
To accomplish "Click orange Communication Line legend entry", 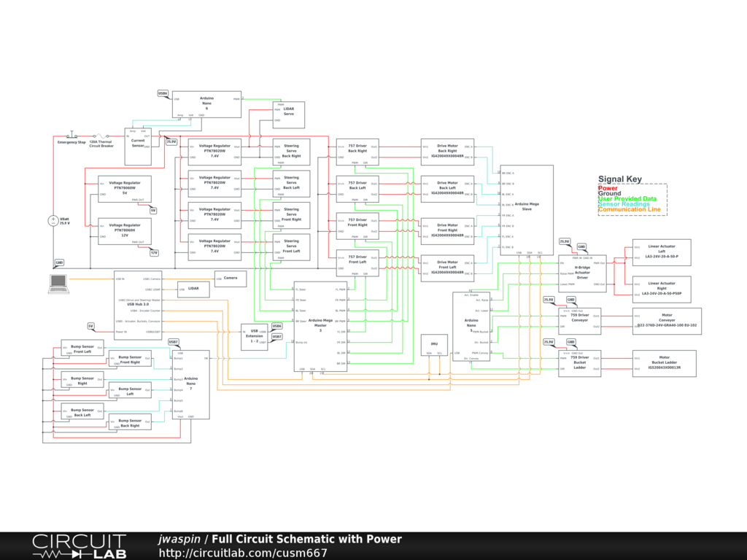I will [629, 209].
